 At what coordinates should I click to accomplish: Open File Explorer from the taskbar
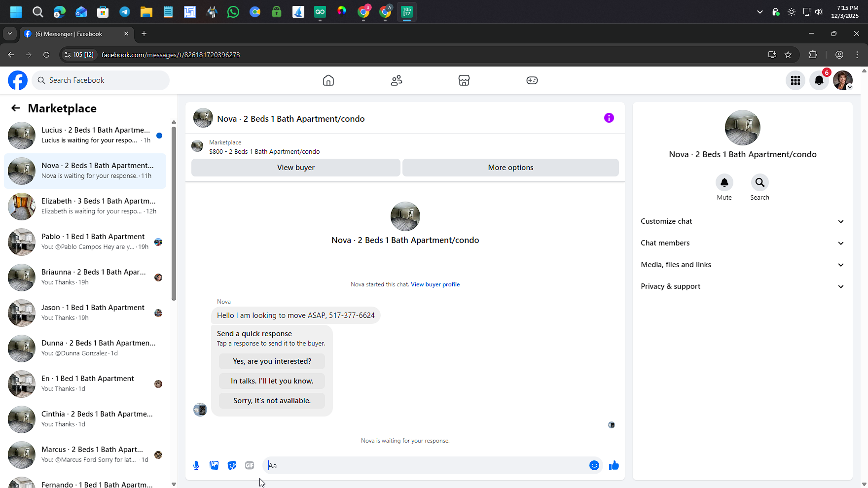146,12
